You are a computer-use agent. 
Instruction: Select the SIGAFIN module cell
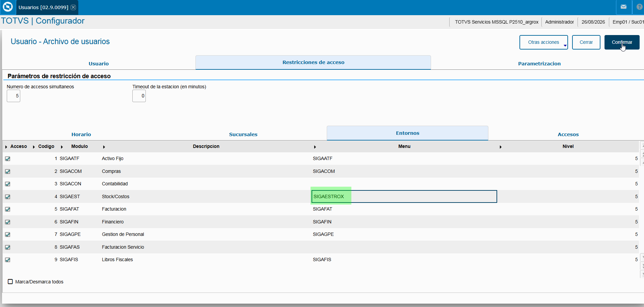click(69, 222)
